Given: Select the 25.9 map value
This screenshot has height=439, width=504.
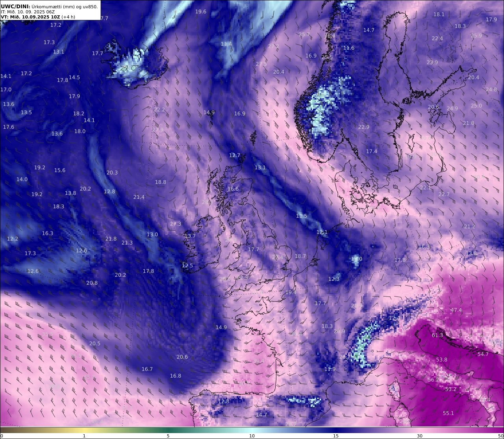Looking at the screenshot, I should [476, 36].
